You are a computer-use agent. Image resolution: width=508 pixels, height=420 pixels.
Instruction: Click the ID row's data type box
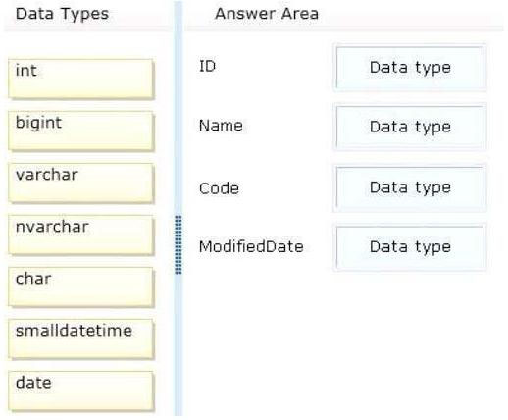(410, 68)
